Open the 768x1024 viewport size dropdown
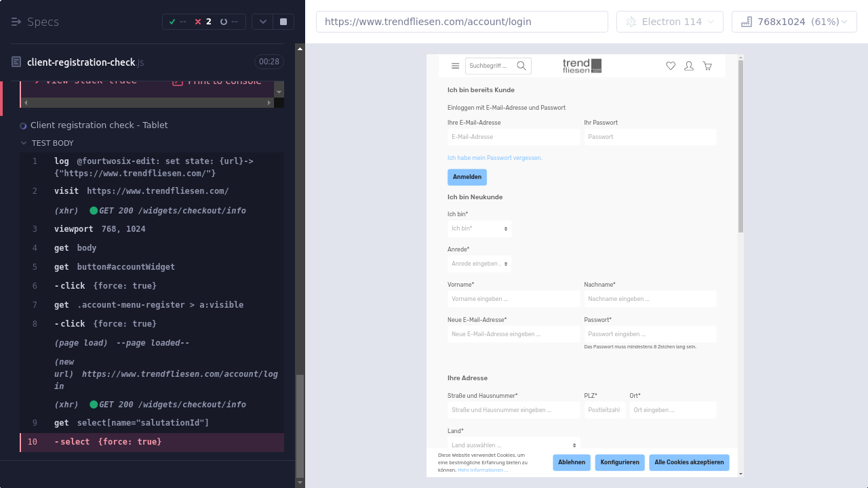 794,22
